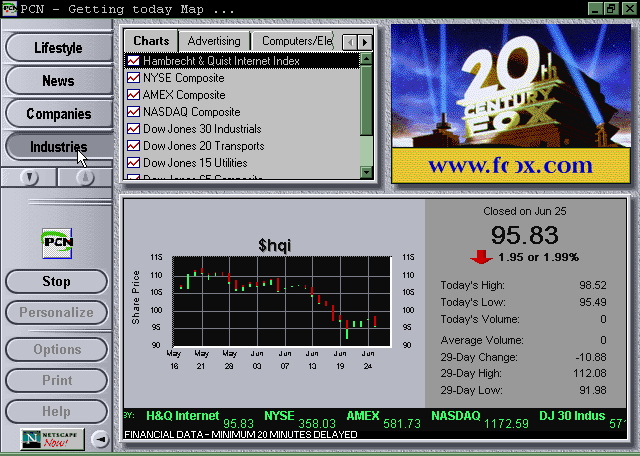Image resolution: width=640 pixels, height=456 pixels.
Task: Click the sidebar scroll-up round arrow button
Action: [x=84, y=177]
